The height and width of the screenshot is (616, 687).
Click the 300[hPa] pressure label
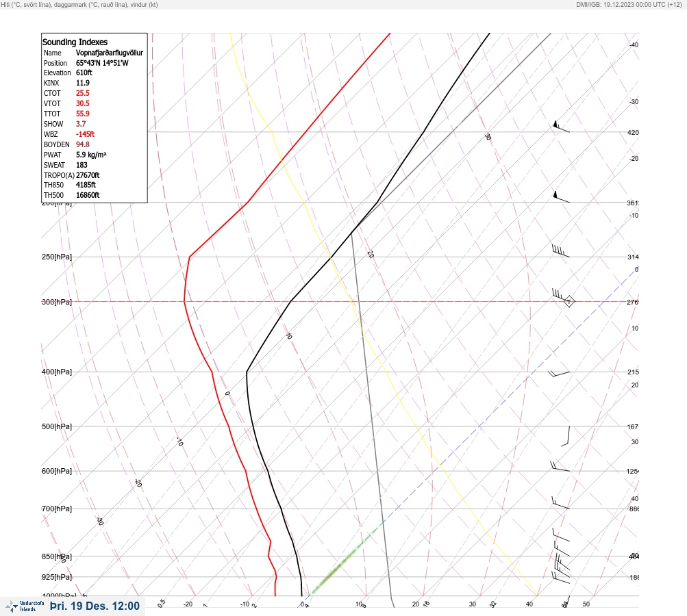tap(57, 302)
